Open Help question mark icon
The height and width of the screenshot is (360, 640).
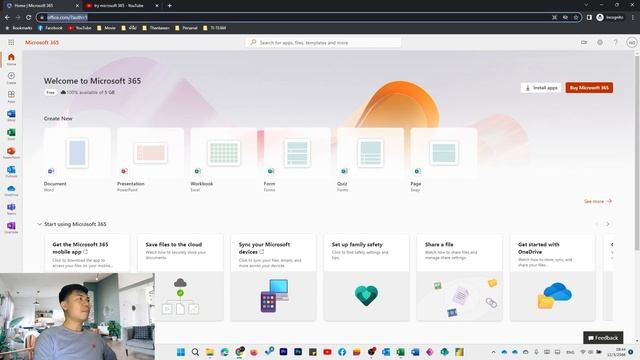click(x=615, y=42)
